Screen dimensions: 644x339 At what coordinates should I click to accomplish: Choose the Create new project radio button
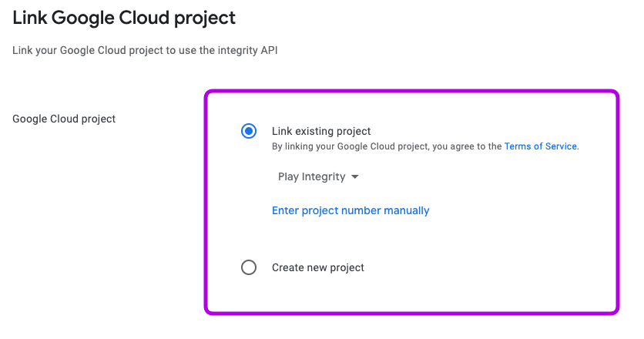[x=249, y=267]
